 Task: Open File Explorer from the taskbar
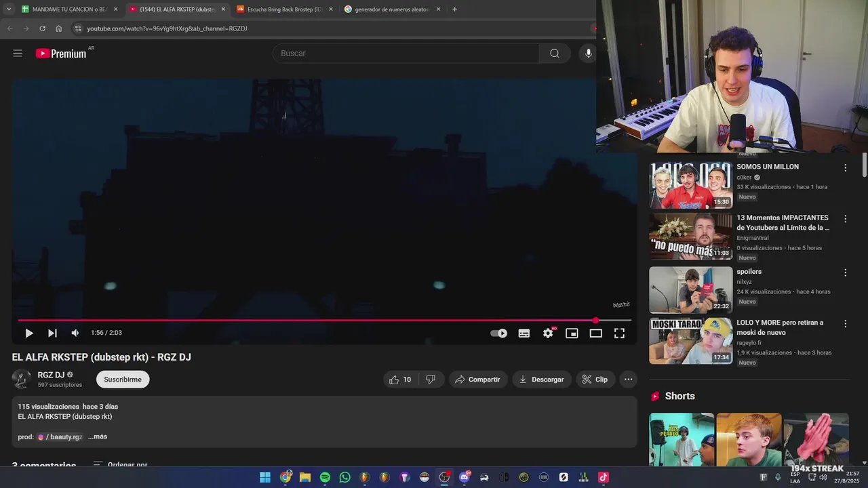pos(305,477)
